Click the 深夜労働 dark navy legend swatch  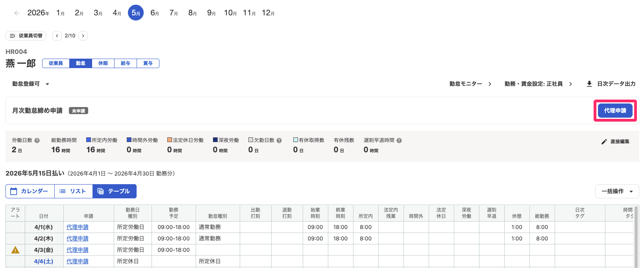215,140
